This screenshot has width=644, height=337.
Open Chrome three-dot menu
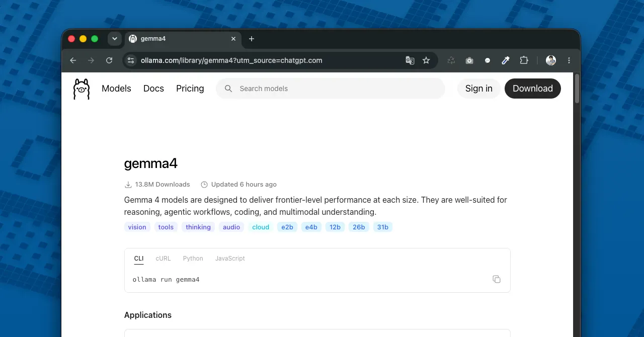pyautogui.click(x=569, y=60)
